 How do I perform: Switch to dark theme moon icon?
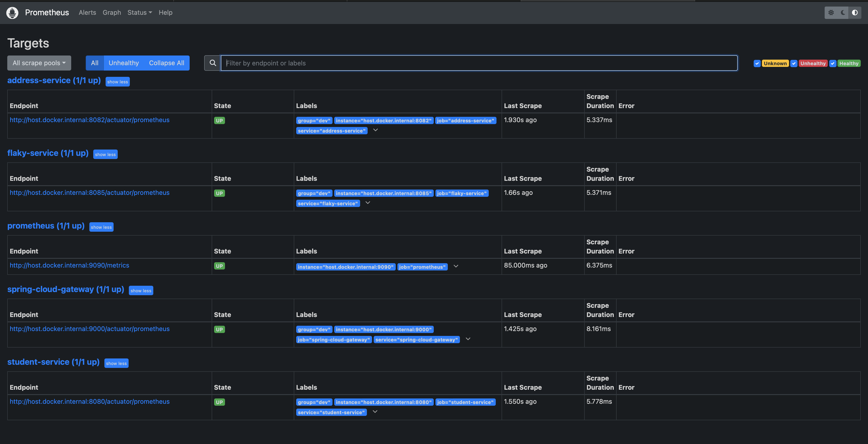843,13
